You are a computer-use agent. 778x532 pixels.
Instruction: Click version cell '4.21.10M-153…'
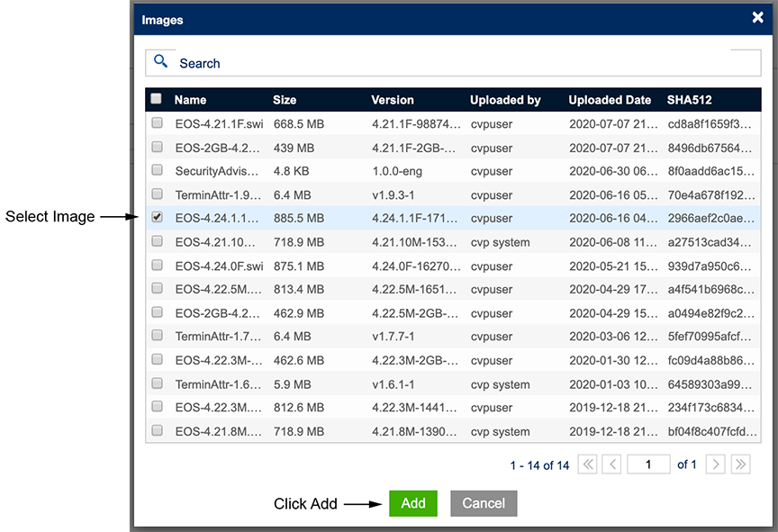tap(414, 242)
